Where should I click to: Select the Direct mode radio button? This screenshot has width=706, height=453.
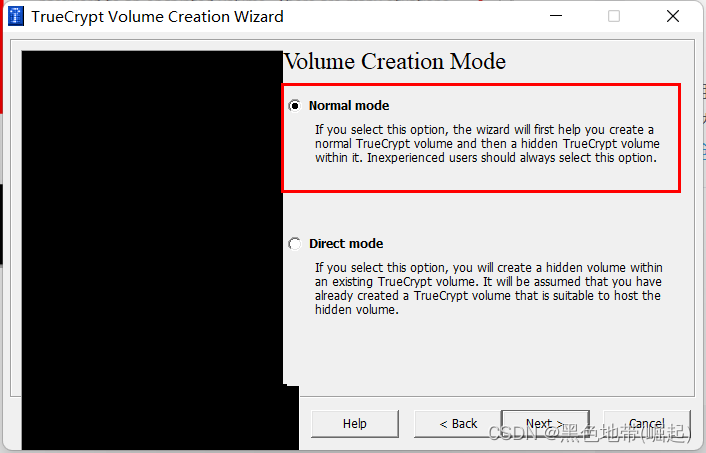pyautogui.click(x=294, y=244)
